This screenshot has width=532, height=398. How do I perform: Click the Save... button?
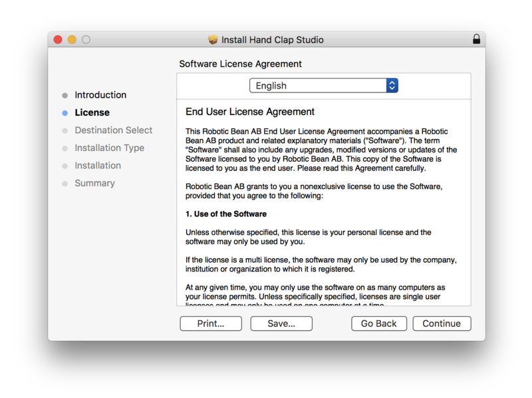(281, 323)
